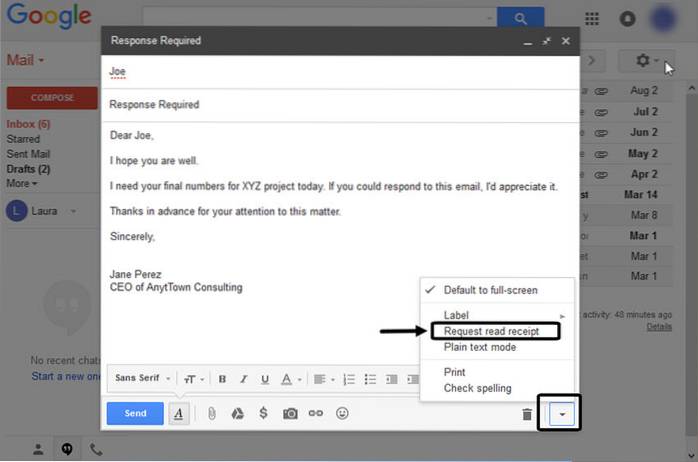Send money using the dollar sign icon
Screen dimensions: 698x462
pyautogui.click(x=263, y=413)
